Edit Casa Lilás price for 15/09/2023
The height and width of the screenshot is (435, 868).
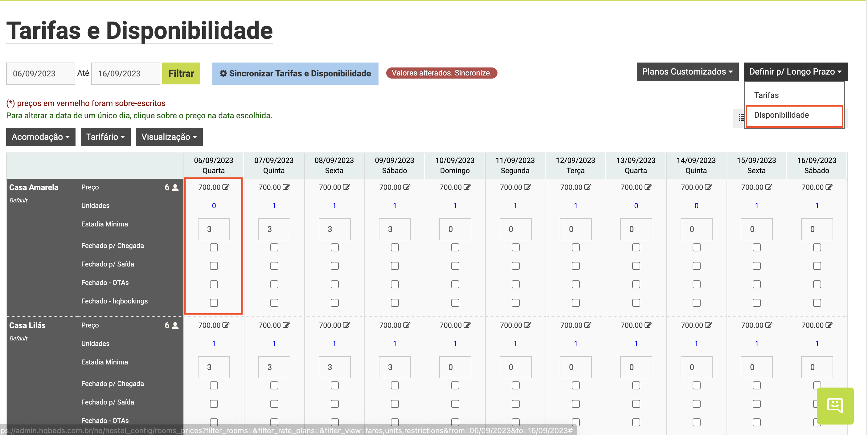point(769,325)
